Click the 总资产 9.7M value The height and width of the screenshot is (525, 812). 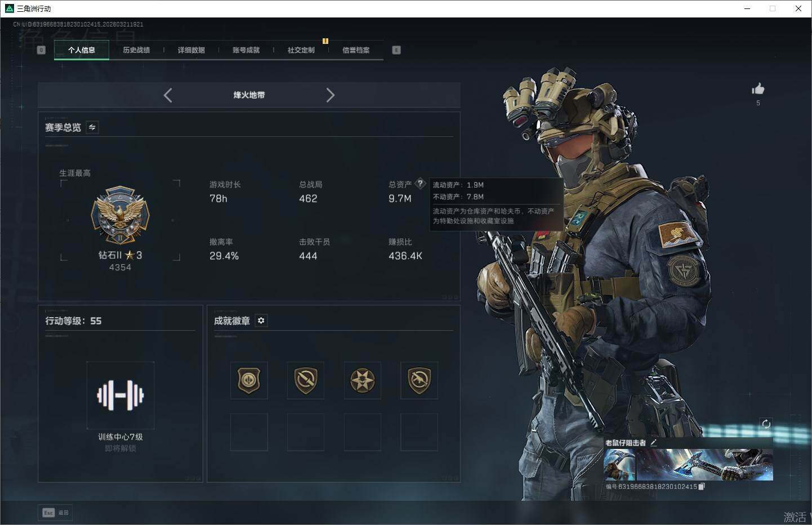[400, 199]
